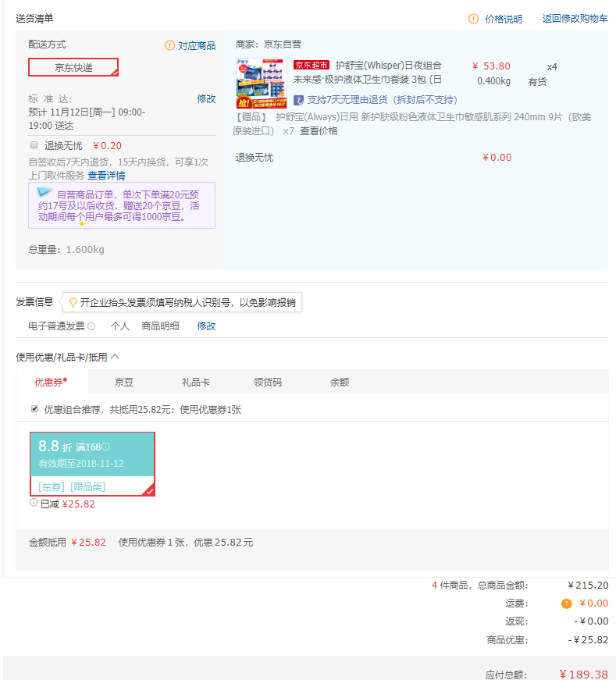Click 查看价格 for the gift item

coord(319,131)
